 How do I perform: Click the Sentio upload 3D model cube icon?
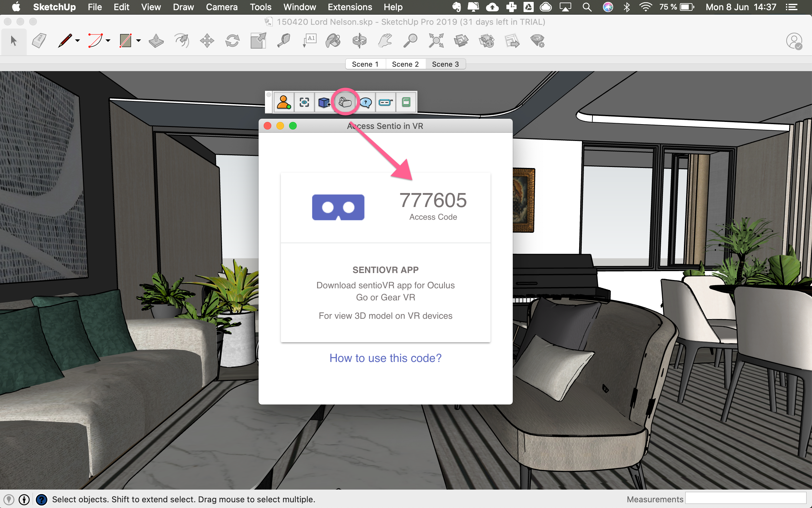click(324, 102)
